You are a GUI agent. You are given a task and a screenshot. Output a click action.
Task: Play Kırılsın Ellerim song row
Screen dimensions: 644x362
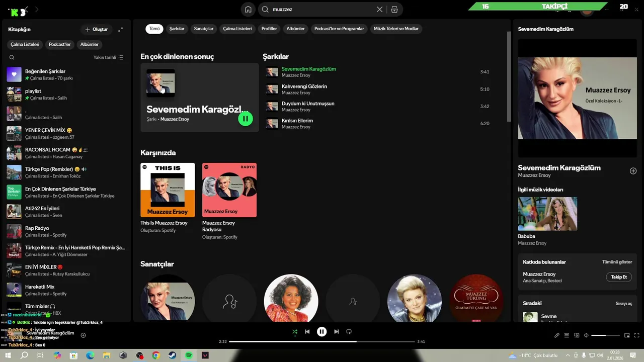[377, 124]
